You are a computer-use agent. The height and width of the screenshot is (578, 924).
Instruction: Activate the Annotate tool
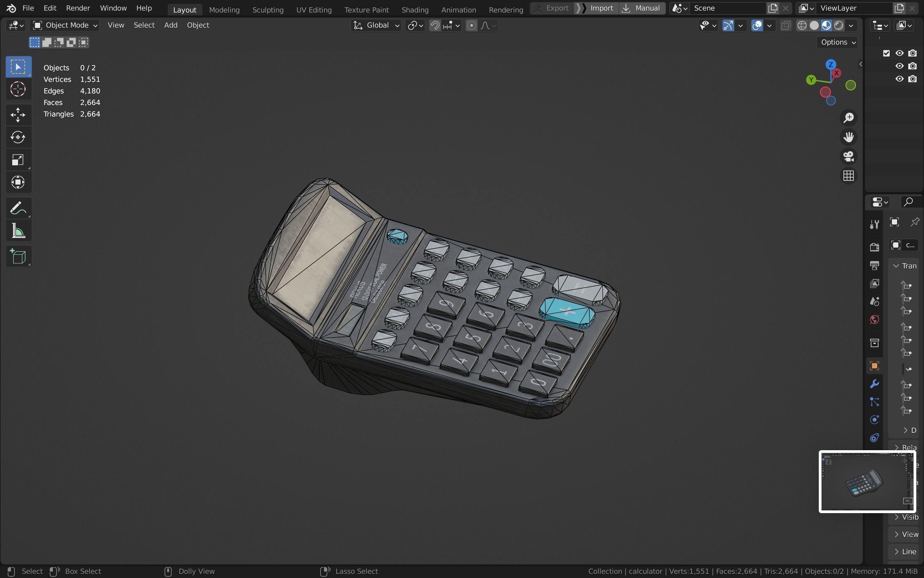[x=18, y=208]
